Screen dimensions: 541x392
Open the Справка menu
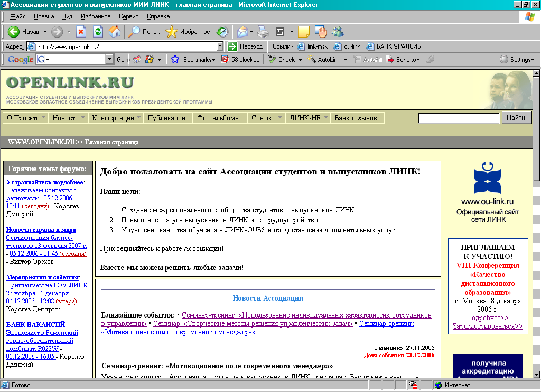(x=158, y=16)
